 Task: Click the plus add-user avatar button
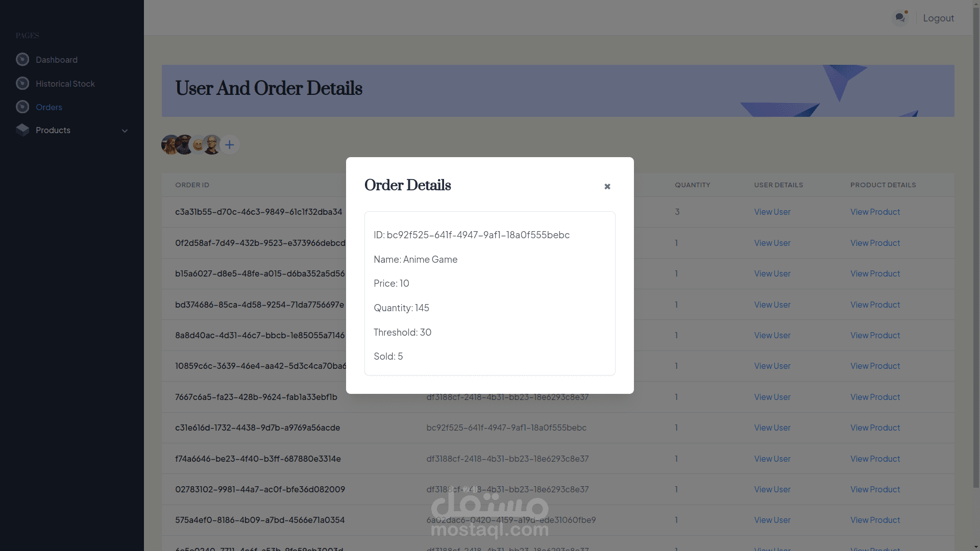230,145
